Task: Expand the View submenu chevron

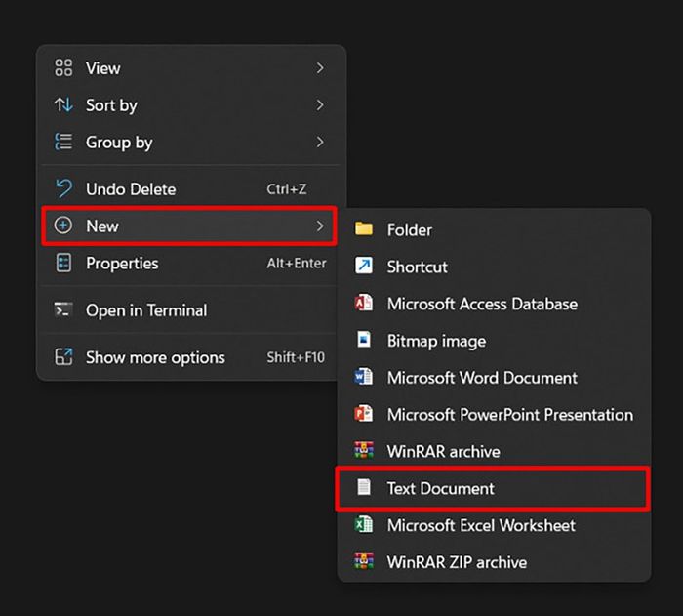Action: coord(320,68)
